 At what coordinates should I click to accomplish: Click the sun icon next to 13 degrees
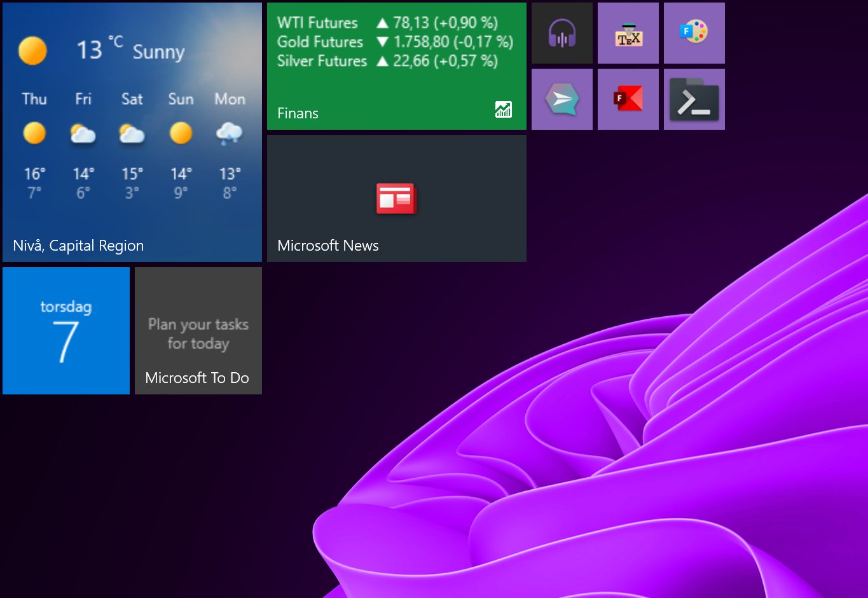33,50
